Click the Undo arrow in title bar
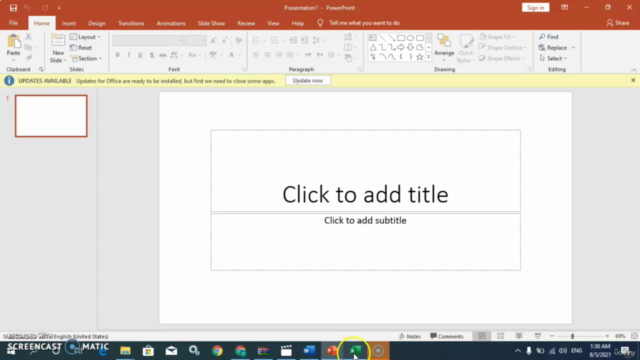The height and width of the screenshot is (360, 640). point(27,8)
